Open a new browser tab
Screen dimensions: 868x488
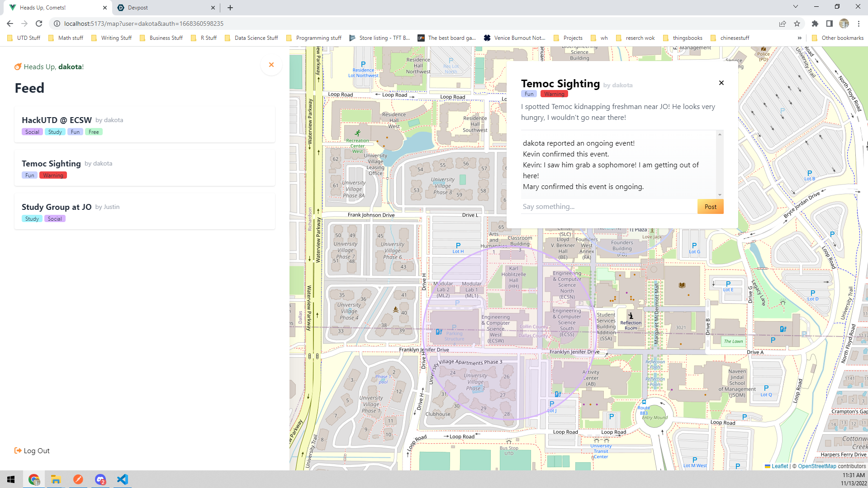pos(230,8)
